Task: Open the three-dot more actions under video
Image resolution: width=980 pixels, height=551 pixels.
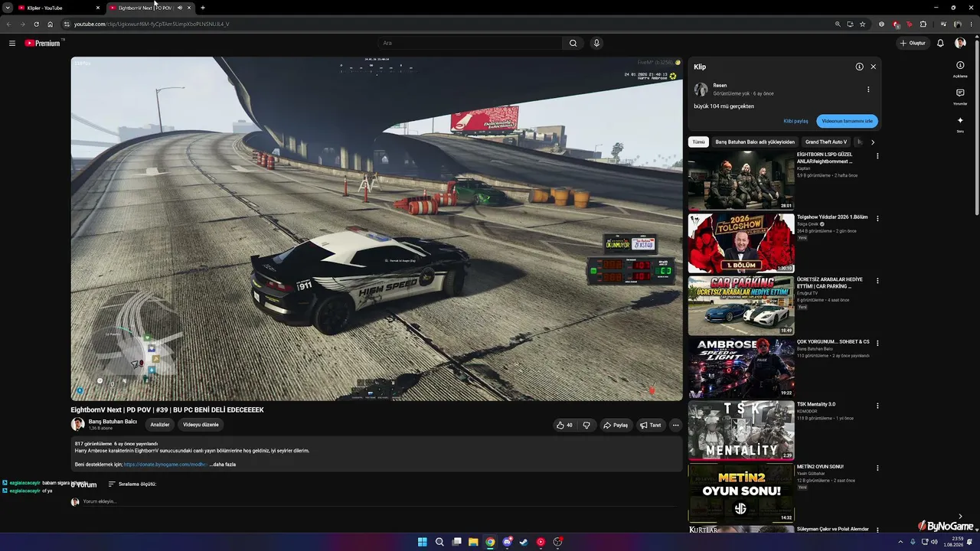Action: pyautogui.click(x=675, y=425)
